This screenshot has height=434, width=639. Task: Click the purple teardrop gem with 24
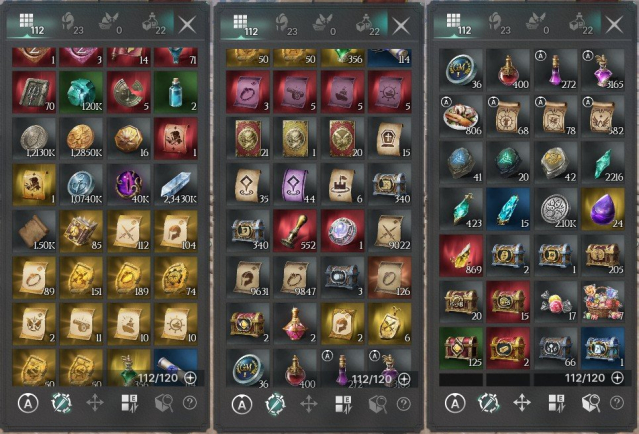coord(603,209)
